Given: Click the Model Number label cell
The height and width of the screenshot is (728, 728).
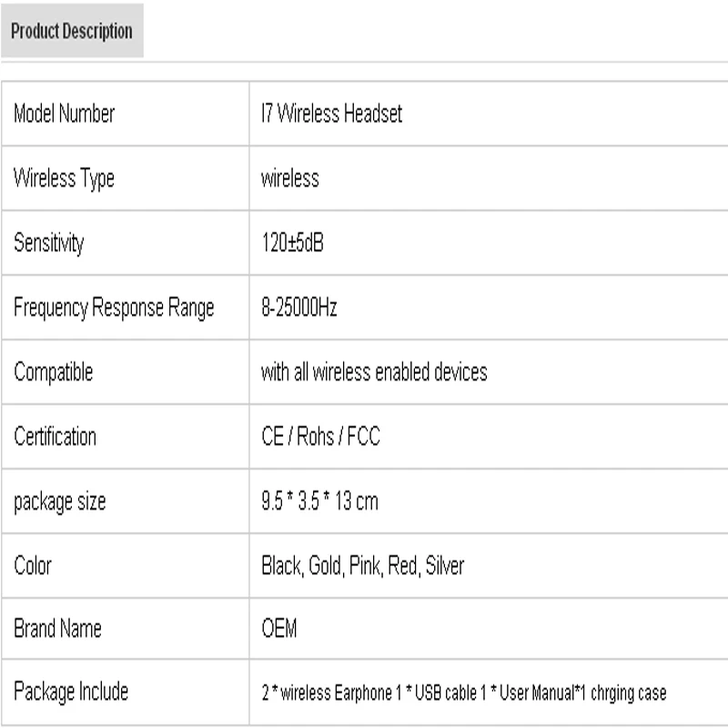Looking at the screenshot, I should tap(65, 114).
